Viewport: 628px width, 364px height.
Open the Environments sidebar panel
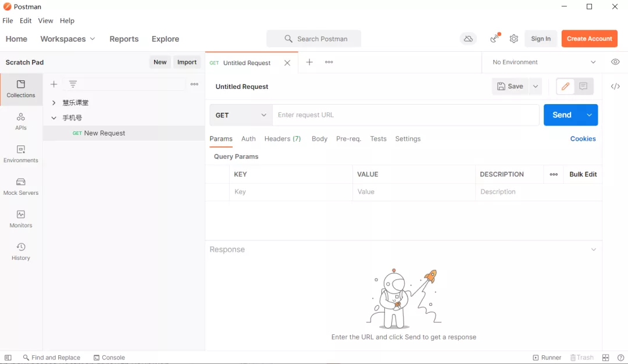tap(21, 154)
